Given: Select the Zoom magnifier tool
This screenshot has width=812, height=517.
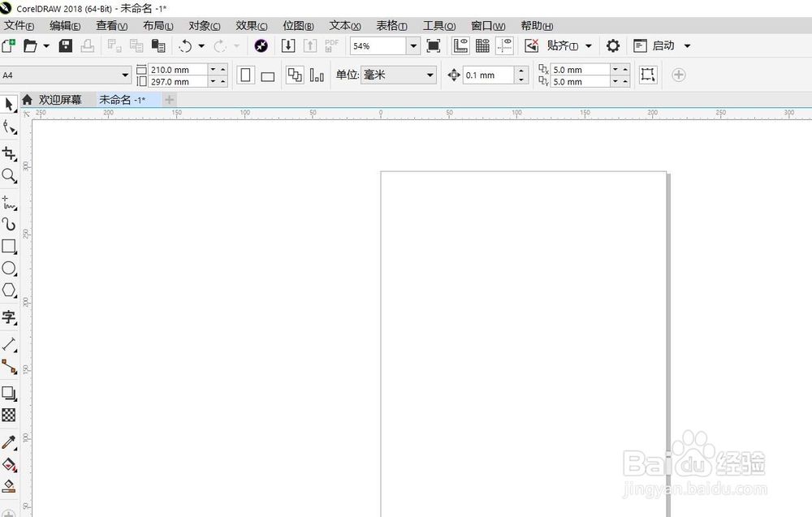Looking at the screenshot, I should 9,176.
